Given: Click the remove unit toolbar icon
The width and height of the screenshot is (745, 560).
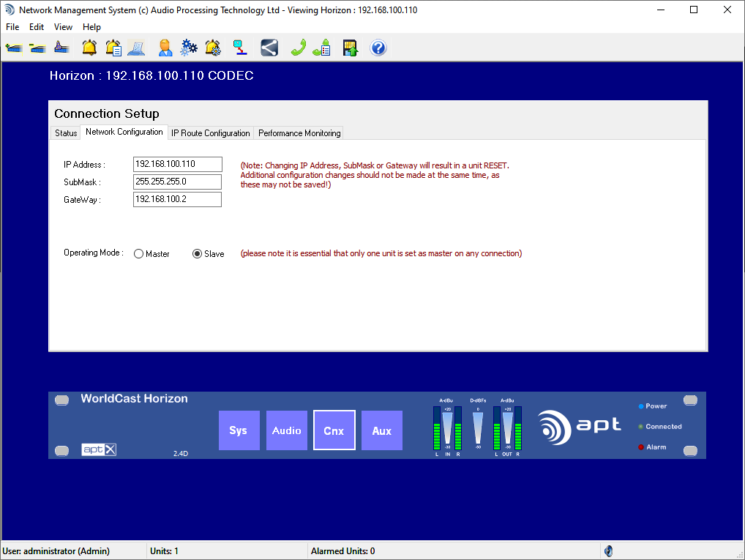Looking at the screenshot, I should pos(37,48).
